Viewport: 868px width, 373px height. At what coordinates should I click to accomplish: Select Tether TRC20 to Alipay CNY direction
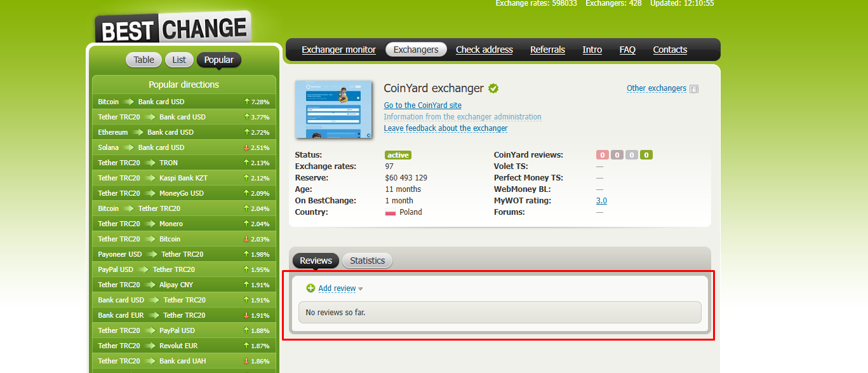tap(184, 285)
